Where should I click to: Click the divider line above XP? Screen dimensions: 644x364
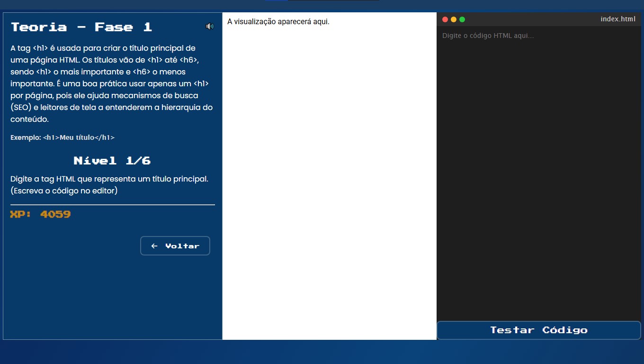click(x=113, y=205)
